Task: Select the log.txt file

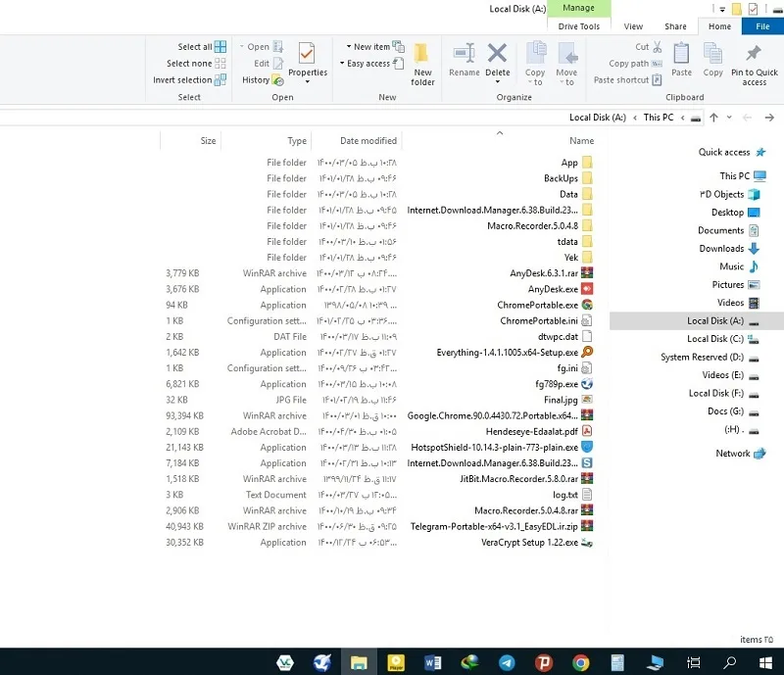Action: (x=572, y=495)
